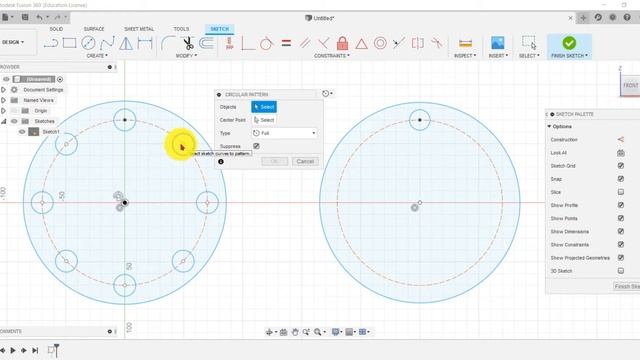Open the INSPECT dropdown menu
Image resolution: width=640 pixels, height=360 pixels.
tap(465, 56)
